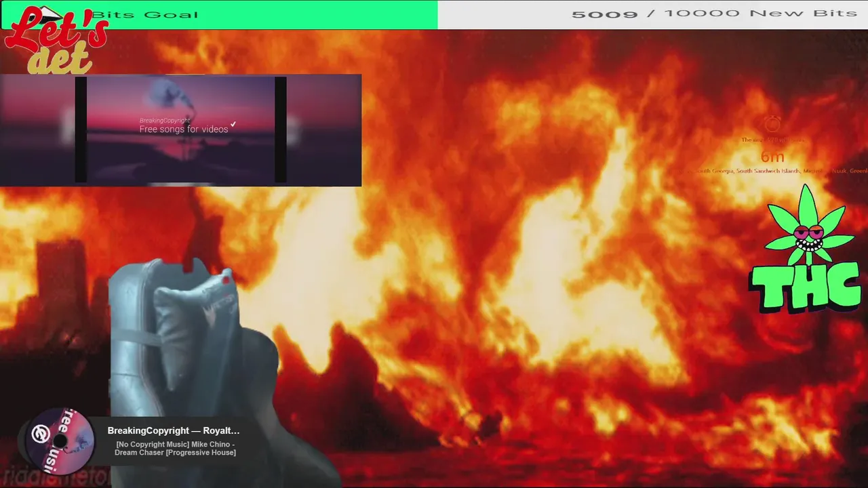868x488 pixels.
Task: Open the 'Free songs for videos' video thumbnail
Action: tap(180, 129)
